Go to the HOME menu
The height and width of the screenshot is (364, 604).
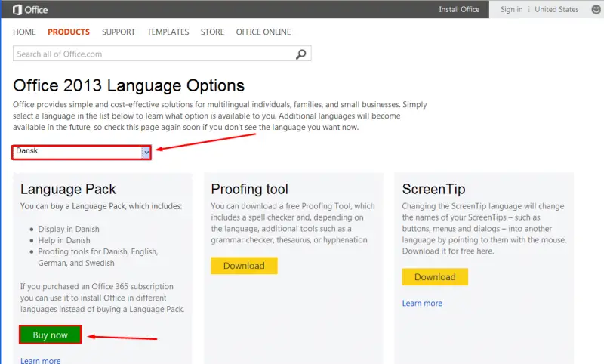pos(24,32)
